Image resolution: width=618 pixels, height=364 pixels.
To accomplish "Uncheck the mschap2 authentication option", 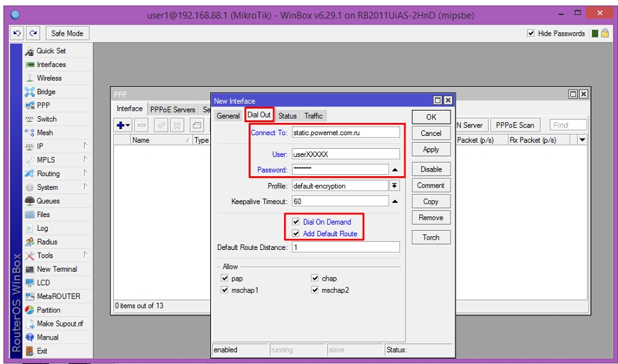I will [x=315, y=290].
